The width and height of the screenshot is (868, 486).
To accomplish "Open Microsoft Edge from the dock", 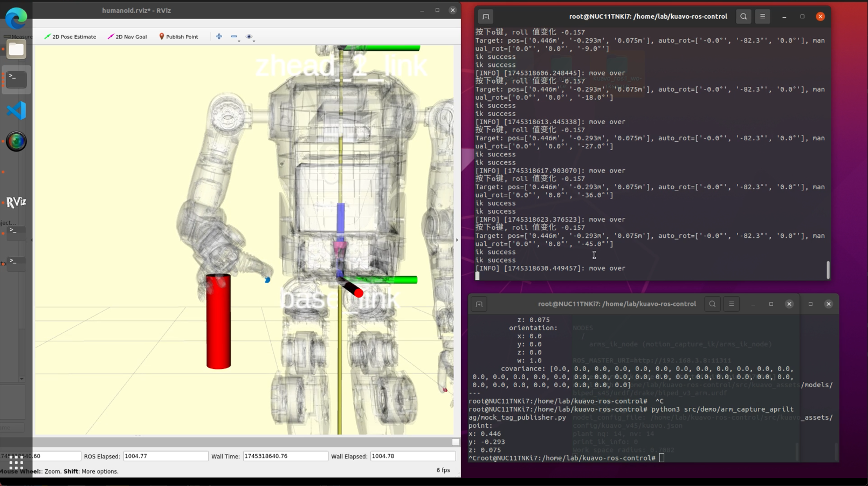I will pyautogui.click(x=16, y=19).
